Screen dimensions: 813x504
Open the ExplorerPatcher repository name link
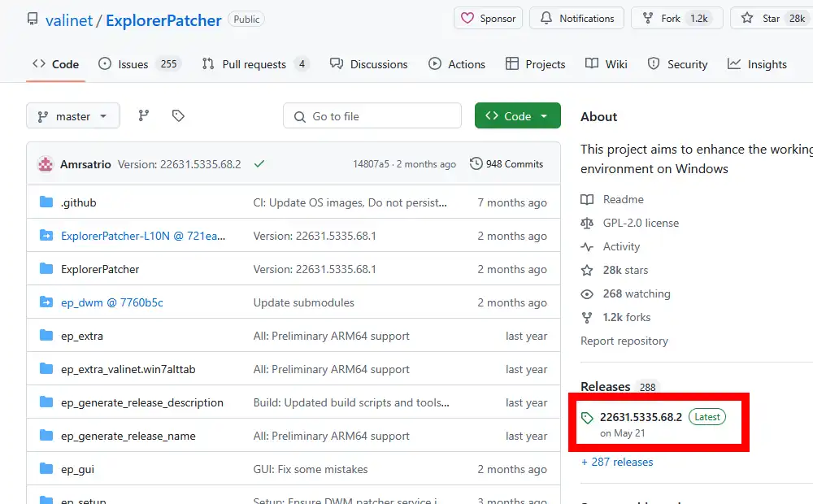coord(163,20)
